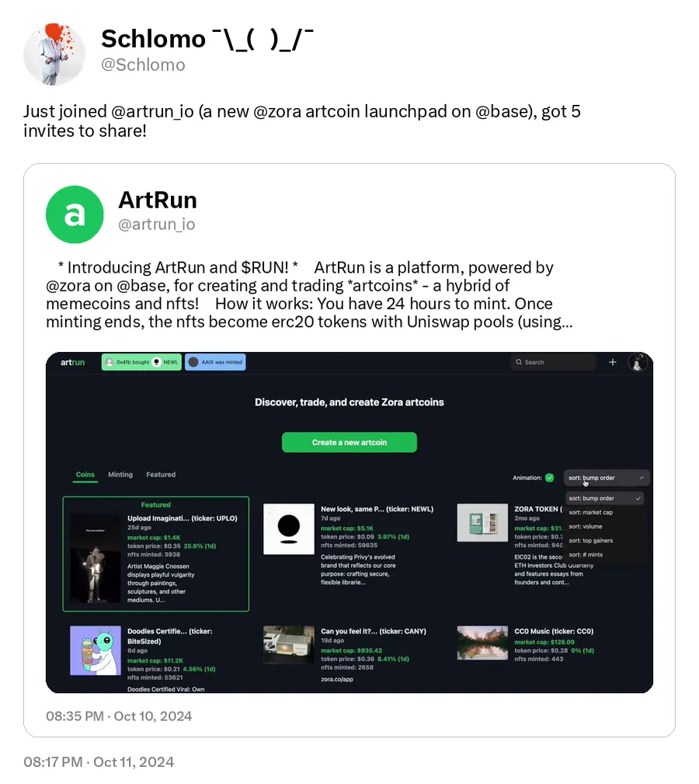
Task: Select checked 'sort: bump order' option
Action: 604,498
